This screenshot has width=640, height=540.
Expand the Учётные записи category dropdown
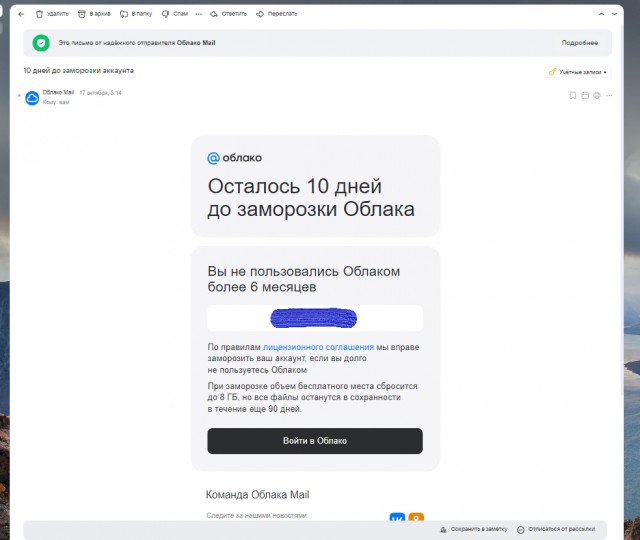click(578, 72)
